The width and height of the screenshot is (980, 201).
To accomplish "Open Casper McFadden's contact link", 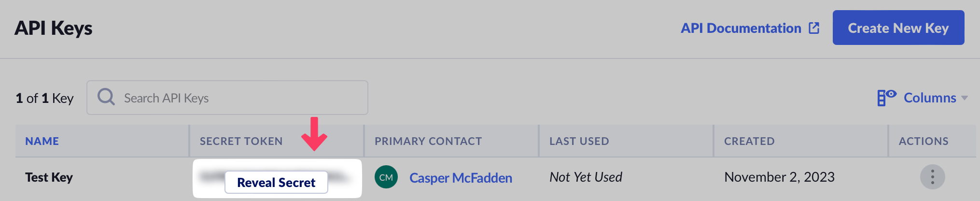I will (x=461, y=178).
